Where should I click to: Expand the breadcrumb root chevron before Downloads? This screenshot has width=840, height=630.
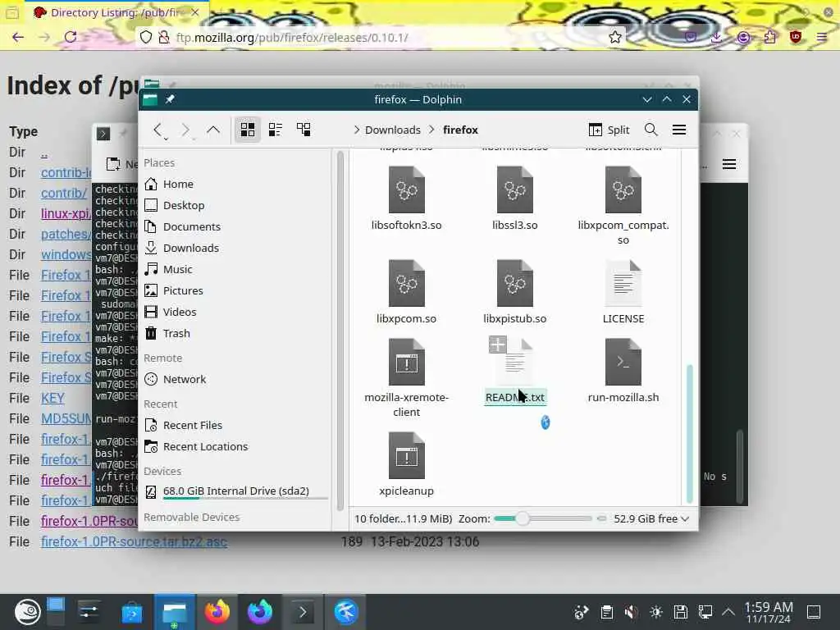(356, 130)
